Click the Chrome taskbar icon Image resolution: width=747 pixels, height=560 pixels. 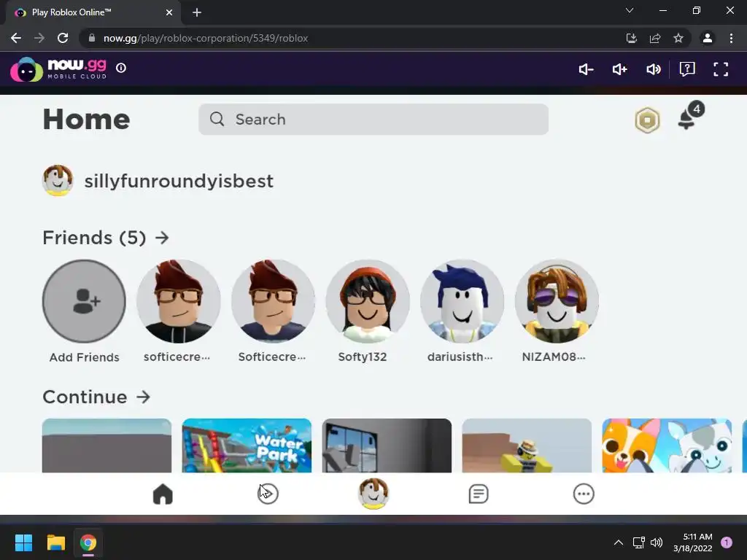[x=88, y=542]
